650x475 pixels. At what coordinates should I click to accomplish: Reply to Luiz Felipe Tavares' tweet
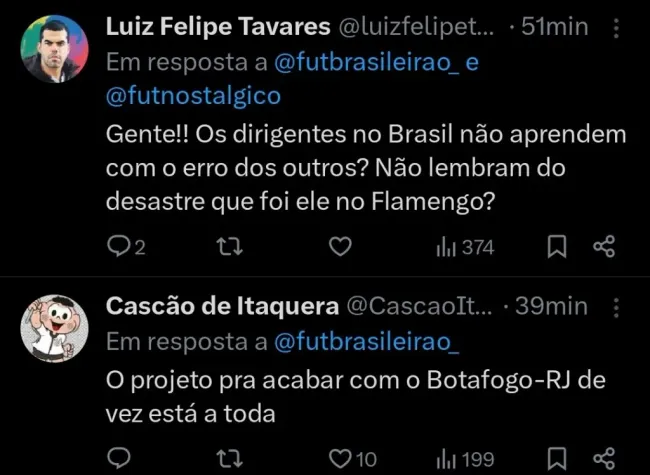118,247
